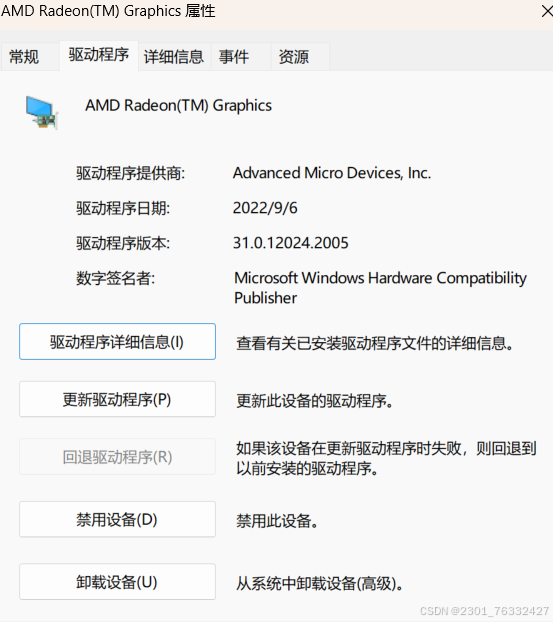
Task: Click 驱动程序详细信息(I) button
Action: pos(117,342)
